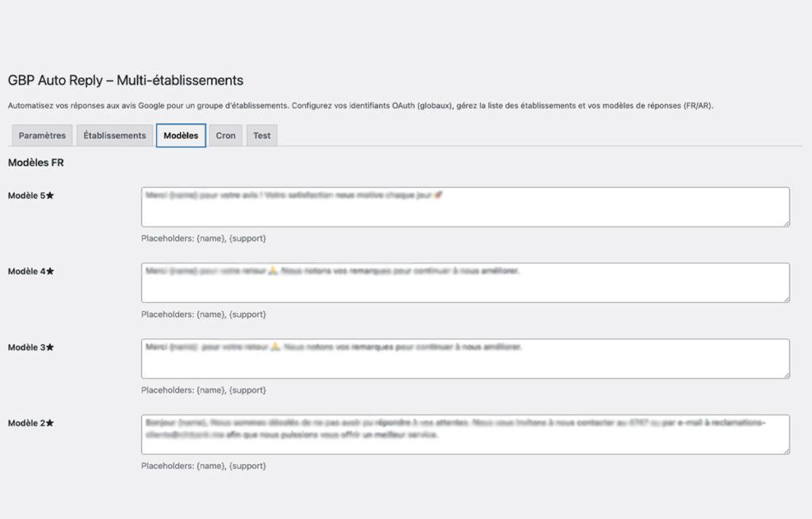The image size is (812, 519).
Task: Click the Modèle 3★ field label
Action: pos(31,347)
